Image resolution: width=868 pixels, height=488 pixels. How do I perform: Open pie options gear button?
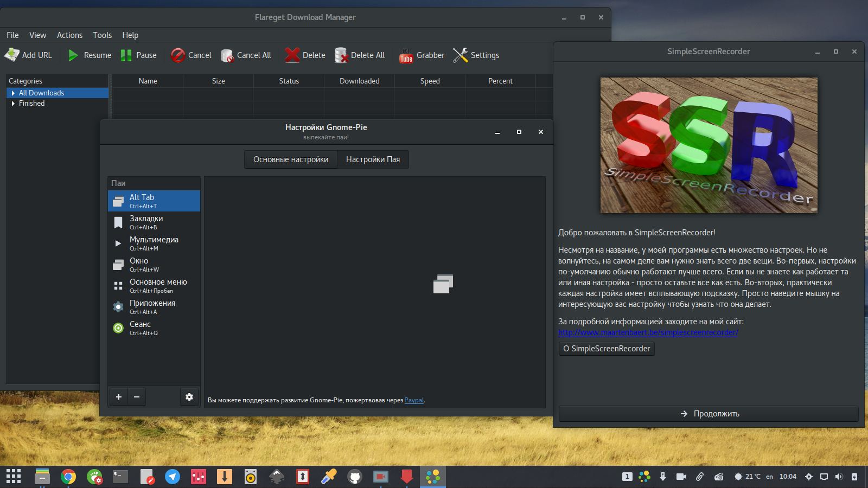[189, 397]
